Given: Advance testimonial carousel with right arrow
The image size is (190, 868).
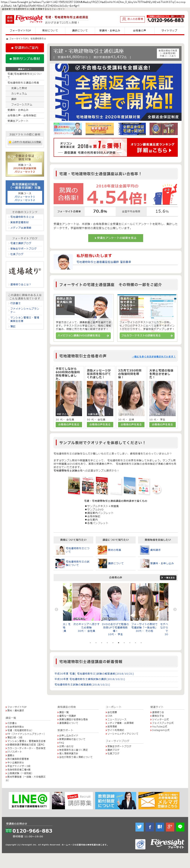Looking at the screenshot, I should (x=175, y=609).
